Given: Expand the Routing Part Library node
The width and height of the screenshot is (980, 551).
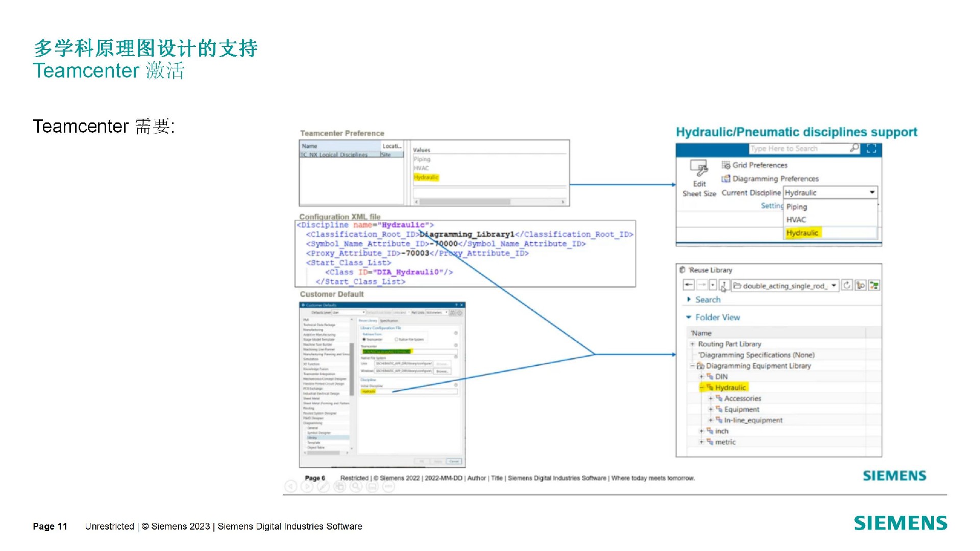Looking at the screenshot, I should click(x=693, y=344).
